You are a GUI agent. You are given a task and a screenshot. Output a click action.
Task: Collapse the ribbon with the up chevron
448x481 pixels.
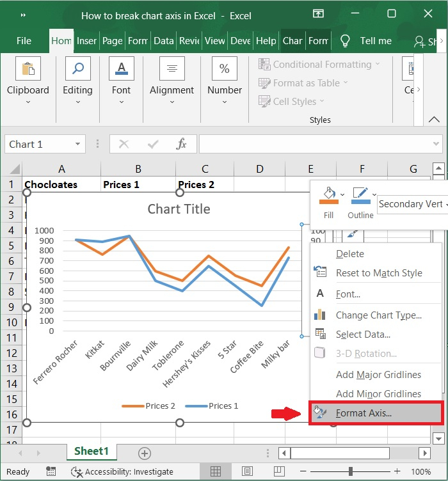(x=434, y=120)
